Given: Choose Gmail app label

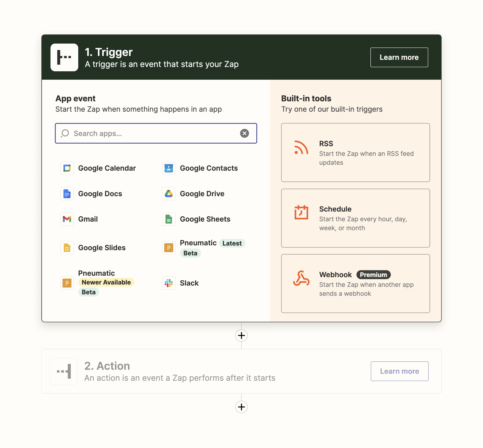Looking at the screenshot, I should 88,219.
